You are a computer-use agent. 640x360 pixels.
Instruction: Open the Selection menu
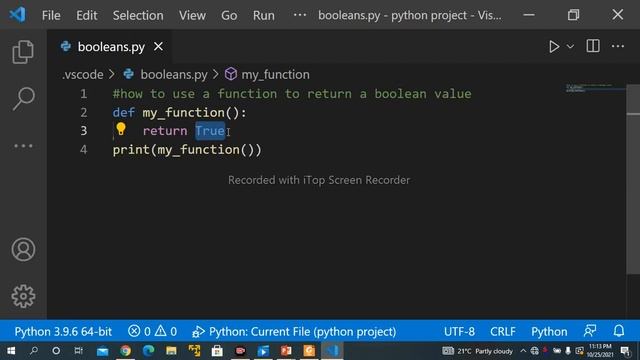[138, 16]
